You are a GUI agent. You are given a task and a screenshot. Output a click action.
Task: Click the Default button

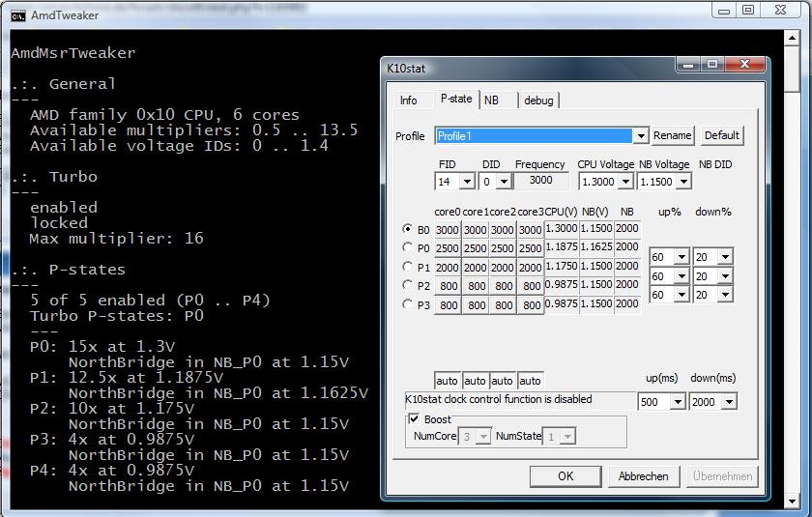coord(722,135)
